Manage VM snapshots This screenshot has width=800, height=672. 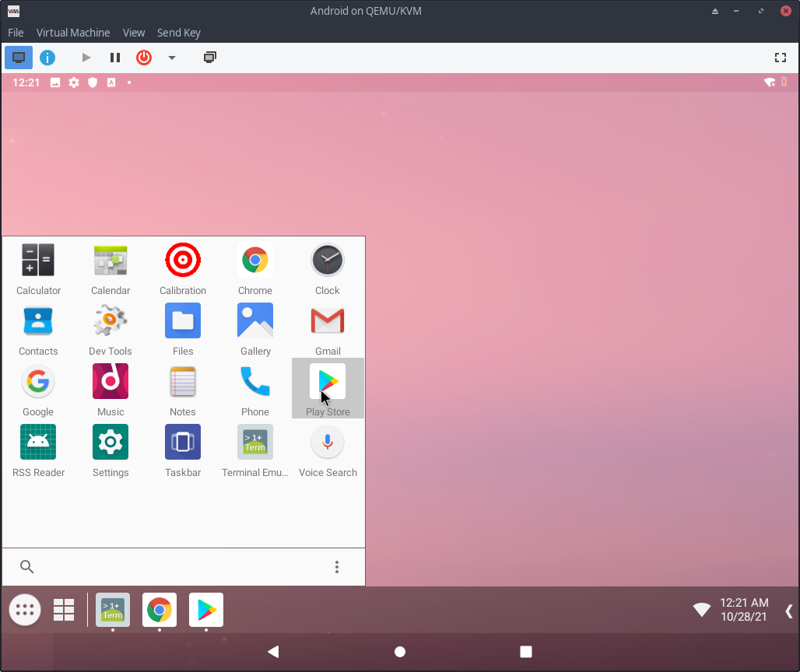coord(209,57)
